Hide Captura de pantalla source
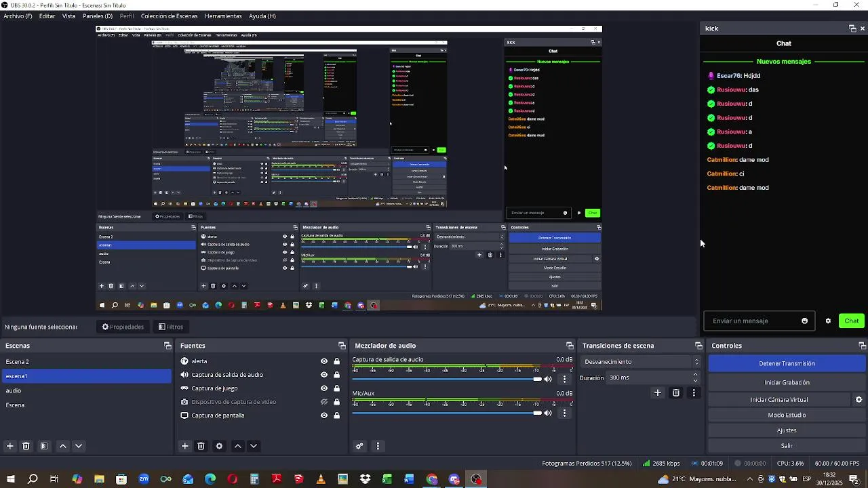868x488 pixels. (x=324, y=415)
